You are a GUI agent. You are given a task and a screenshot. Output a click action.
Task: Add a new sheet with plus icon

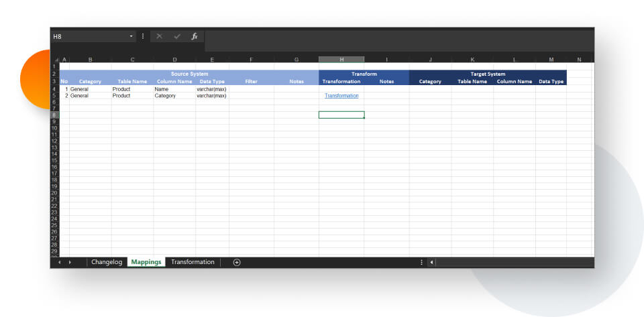[x=237, y=262]
